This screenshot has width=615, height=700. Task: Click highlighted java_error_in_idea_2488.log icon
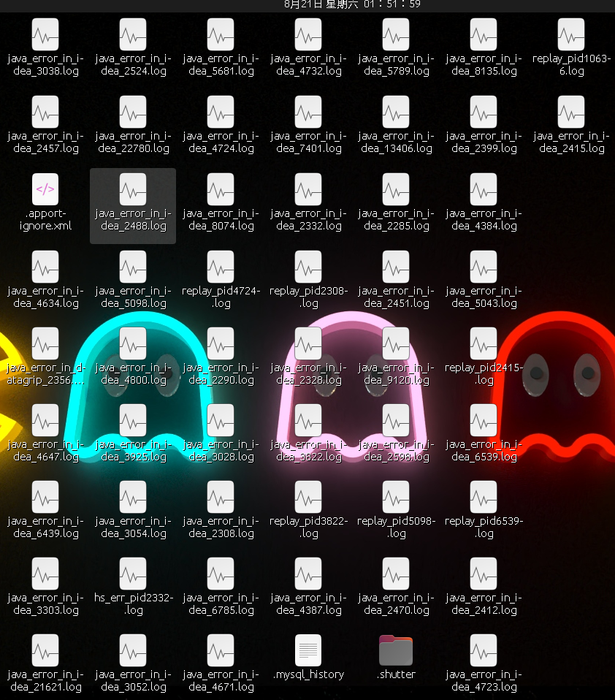coord(133,189)
